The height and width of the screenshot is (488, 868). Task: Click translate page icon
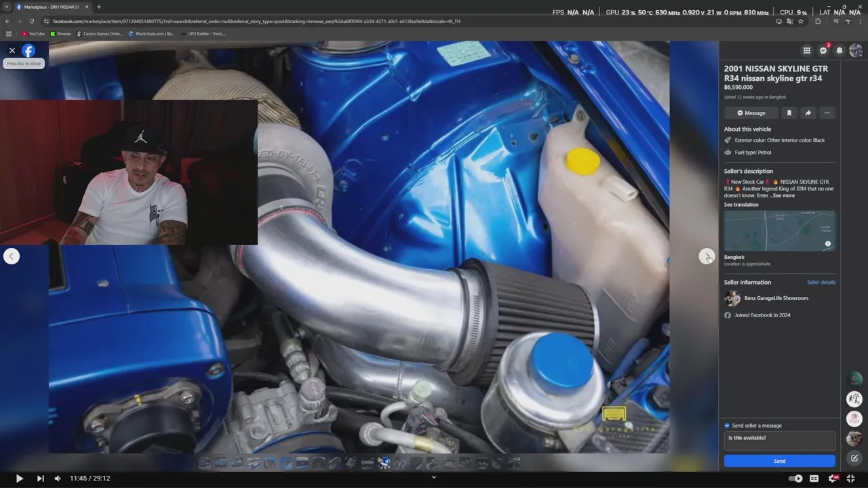click(x=790, y=21)
